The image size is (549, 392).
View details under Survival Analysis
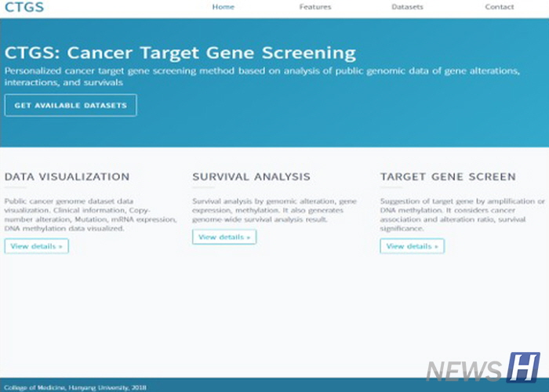[224, 237]
